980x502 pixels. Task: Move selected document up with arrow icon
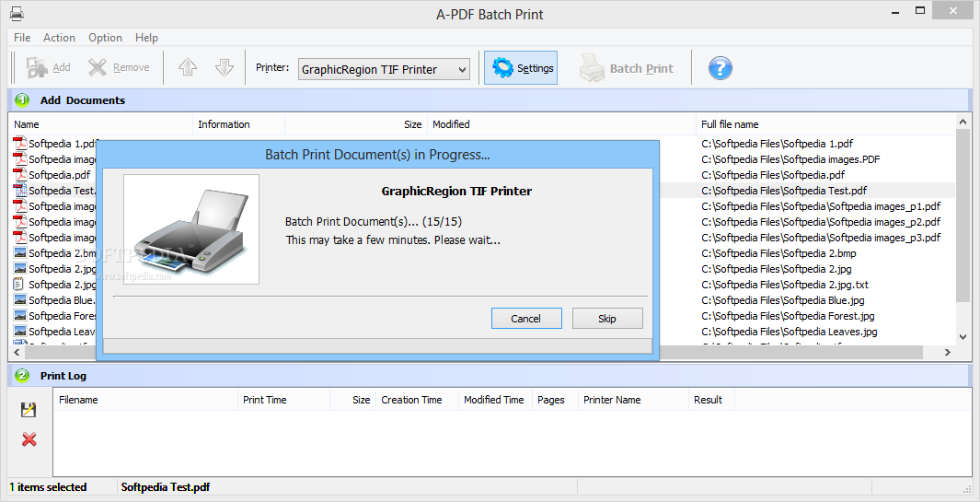[188, 67]
